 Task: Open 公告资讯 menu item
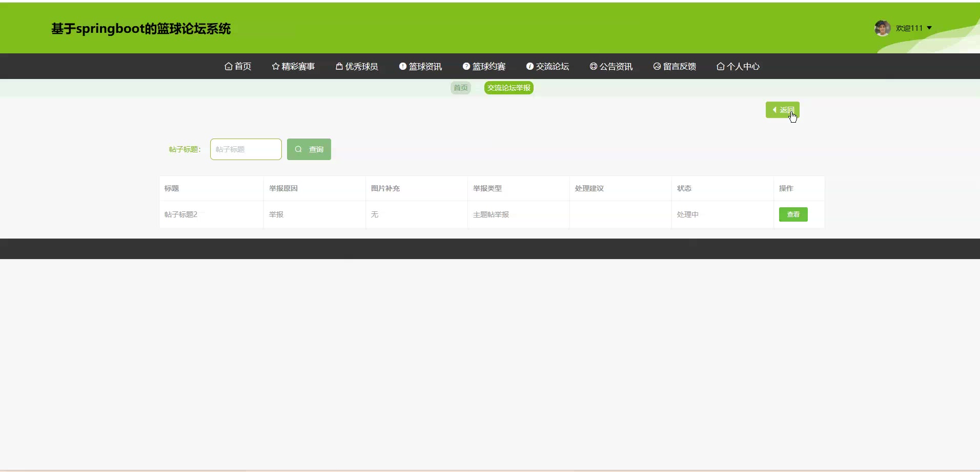click(611, 66)
